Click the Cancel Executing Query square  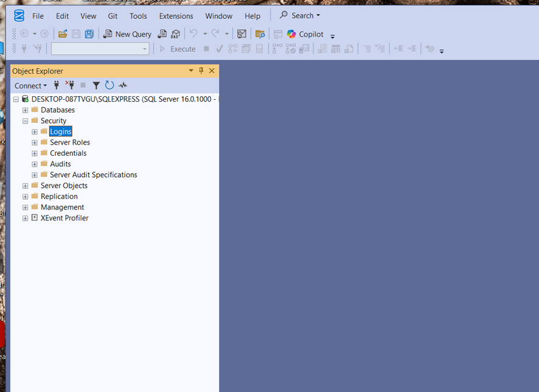206,49
